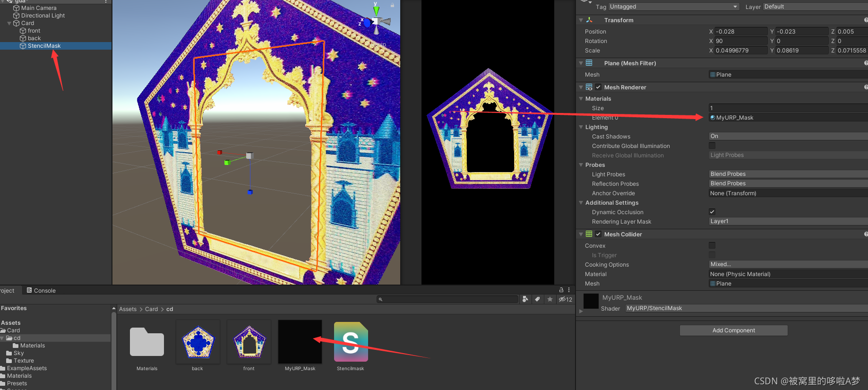This screenshot has width=868, height=390.
Task: Open the Tag dropdown showing Untagged
Action: (674, 7)
